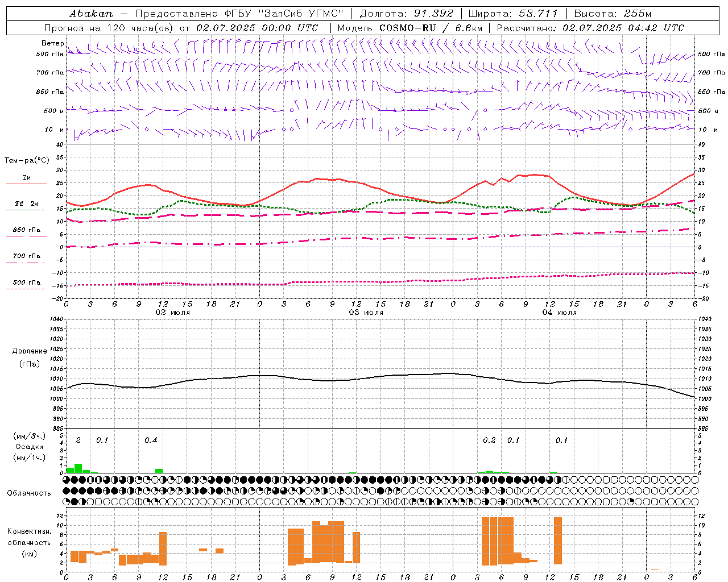Click the Осадки panel label
Image resolution: width=728 pixels, height=582 pixels.
[x=30, y=447]
